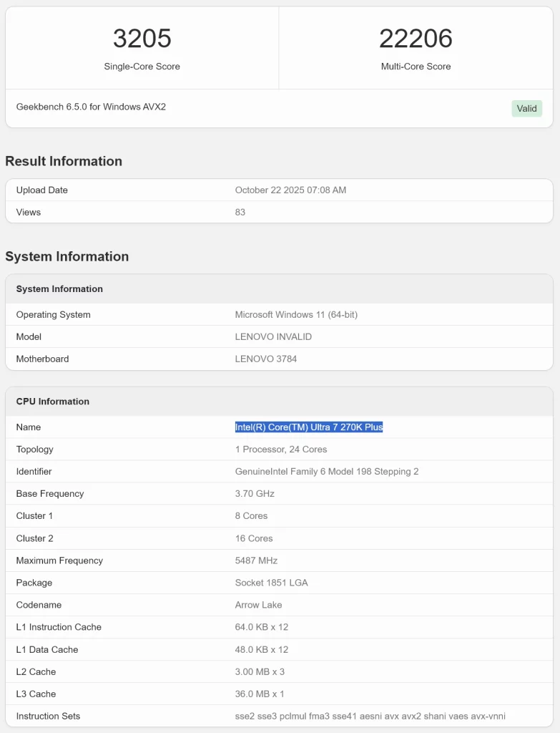
Task: Click the highlighted Intel Core Ultra 7 270K Plus name
Action: pos(309,427)
